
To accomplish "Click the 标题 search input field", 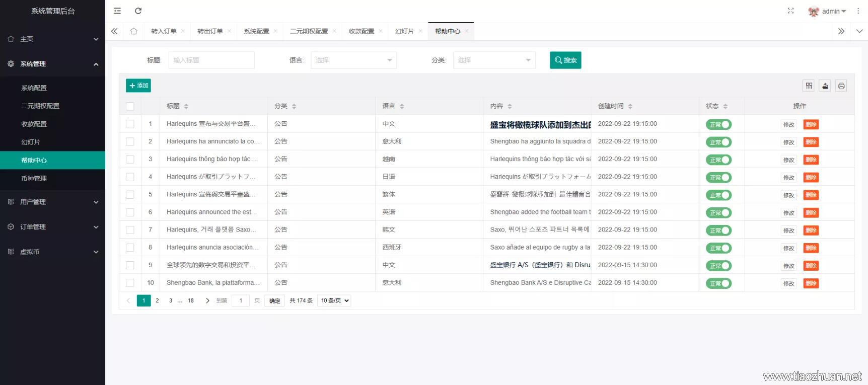I will pos(211,60).
